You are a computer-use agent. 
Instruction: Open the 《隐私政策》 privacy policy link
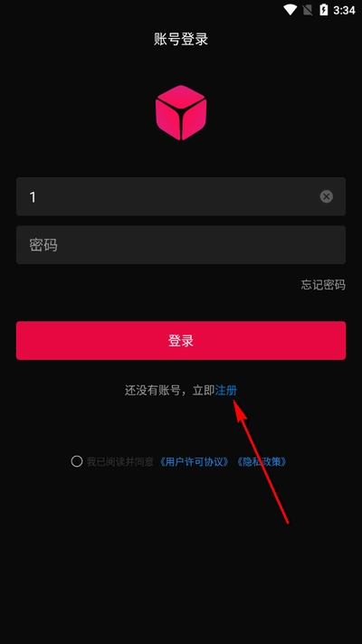click(262, 461)
